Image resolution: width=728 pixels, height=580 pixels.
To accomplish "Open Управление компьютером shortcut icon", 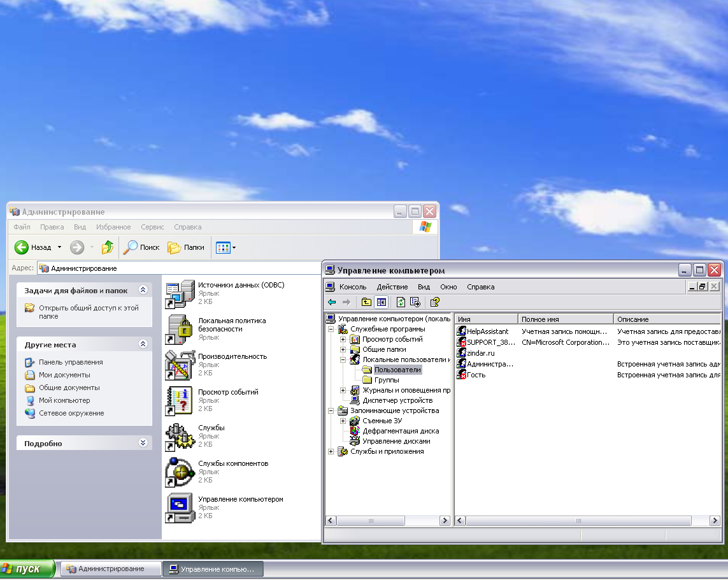I will tap(180, 508).
